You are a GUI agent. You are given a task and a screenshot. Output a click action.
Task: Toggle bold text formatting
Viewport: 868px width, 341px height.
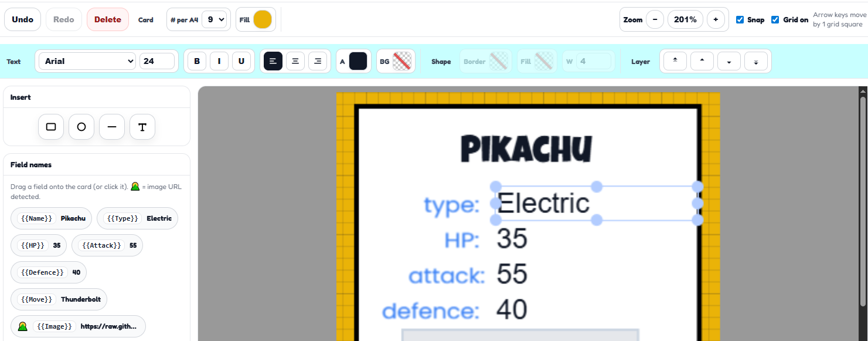(x=197, y=61)
